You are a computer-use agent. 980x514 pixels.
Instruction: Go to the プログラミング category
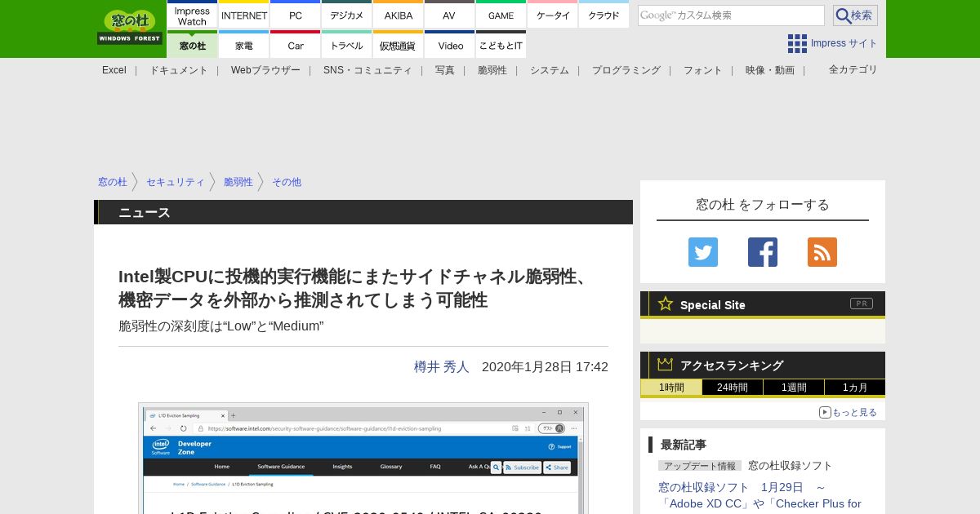tap(626, 70)
